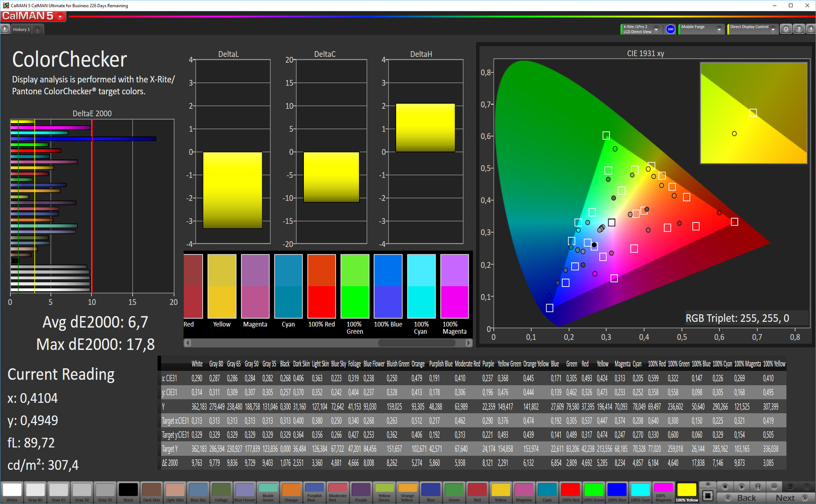Click the stop measurement icon

tap(725, 487)
